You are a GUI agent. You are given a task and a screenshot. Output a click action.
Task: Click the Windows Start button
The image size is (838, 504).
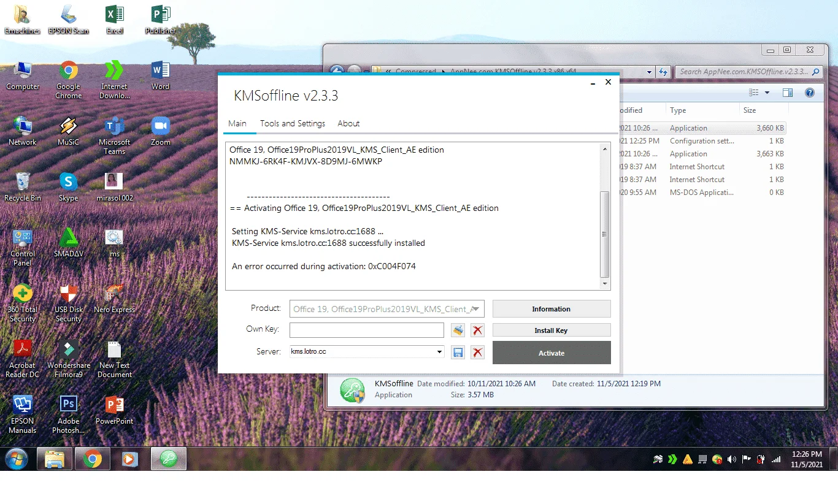[17, 459]
